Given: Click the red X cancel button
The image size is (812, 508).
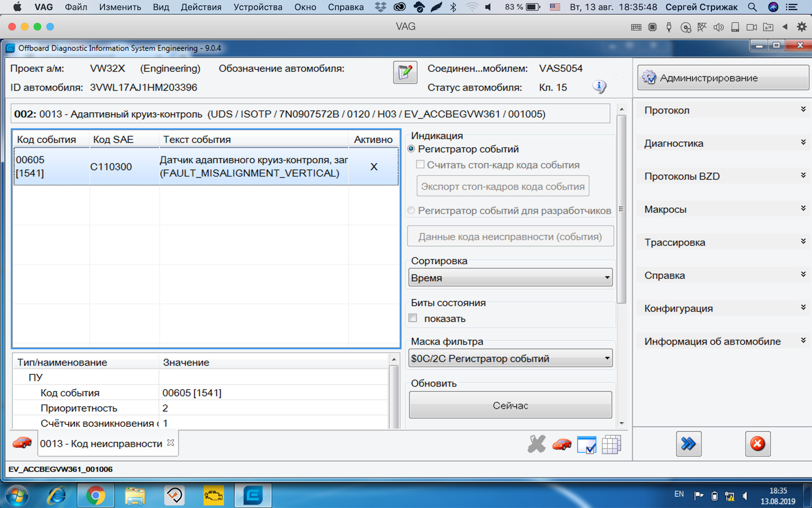Looking at the screenshot, I should click(x=757, y=444).
